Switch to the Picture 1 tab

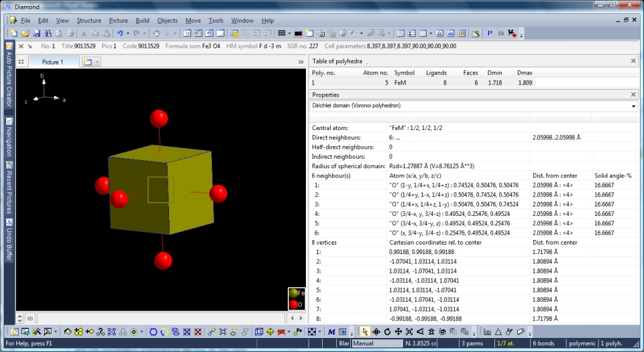[52, 62]
